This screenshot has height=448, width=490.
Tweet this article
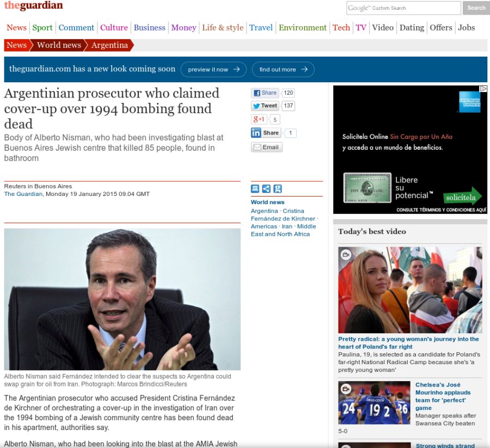click(265, 106)
